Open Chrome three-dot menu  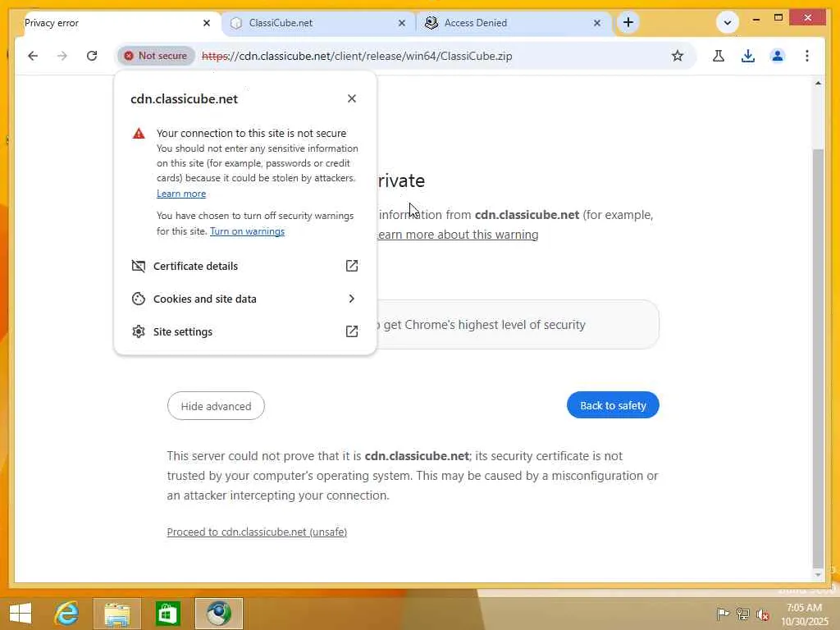point(807,56)
